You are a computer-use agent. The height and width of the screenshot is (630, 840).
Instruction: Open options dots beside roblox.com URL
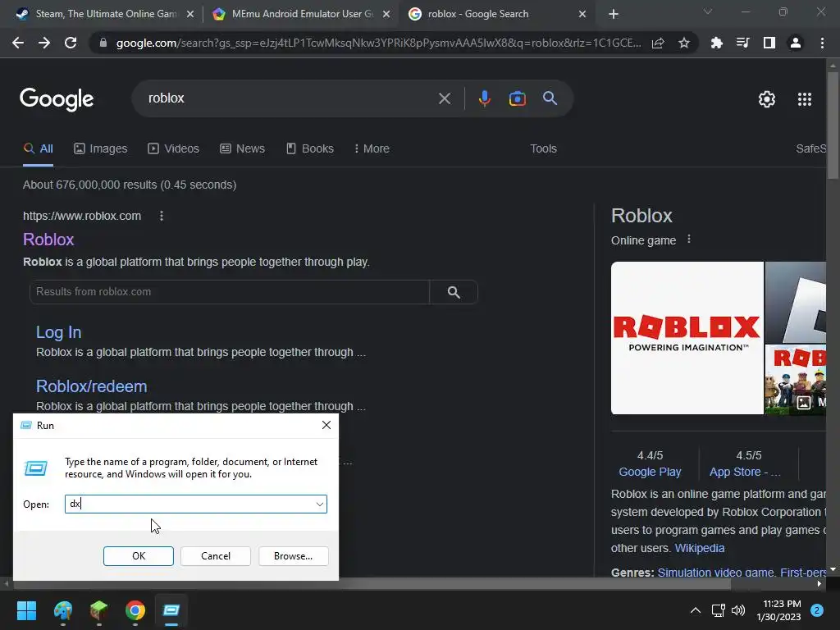click(162, 216)
